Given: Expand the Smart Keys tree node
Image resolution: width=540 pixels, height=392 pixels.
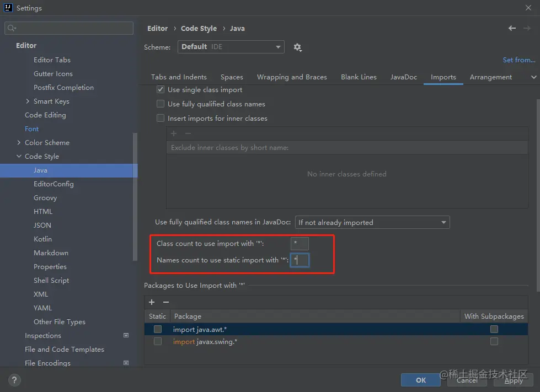Looking at the screenshot, I should click(x=28, y=101).
